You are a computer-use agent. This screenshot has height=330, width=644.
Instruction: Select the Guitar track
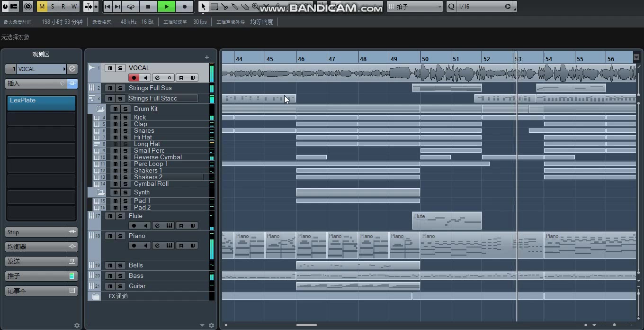click(137, 286)
